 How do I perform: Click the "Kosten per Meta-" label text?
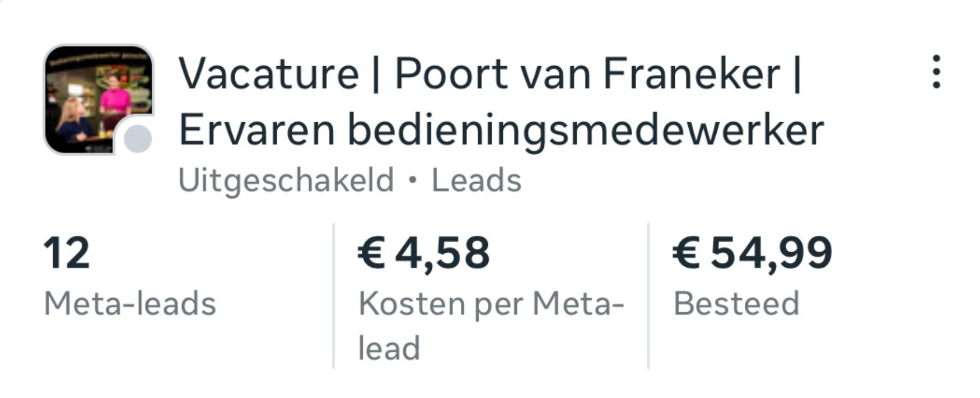coord(491,304)
